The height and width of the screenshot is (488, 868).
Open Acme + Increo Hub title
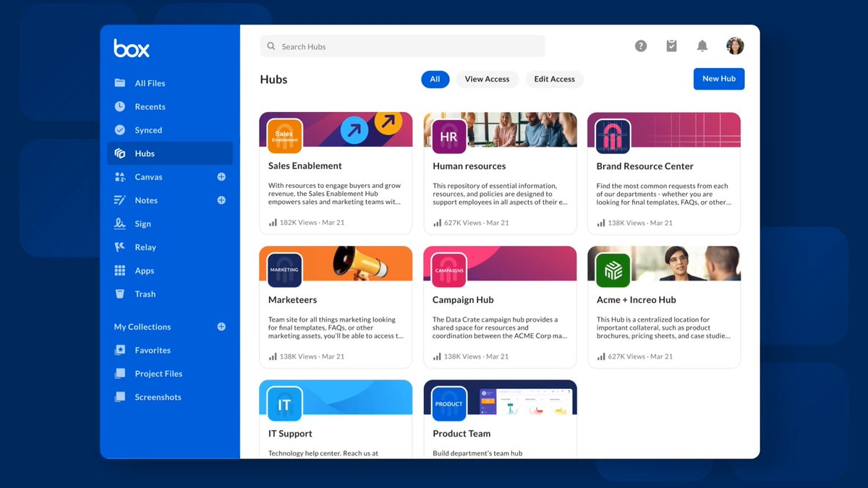coord(637,299)
